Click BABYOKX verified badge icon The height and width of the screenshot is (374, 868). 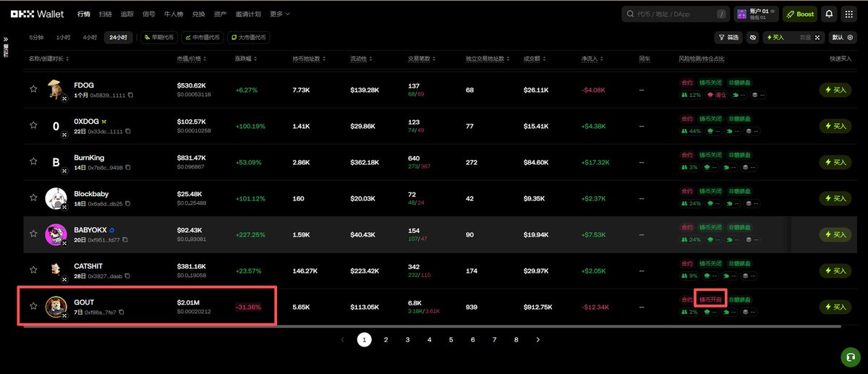[112, 230]
